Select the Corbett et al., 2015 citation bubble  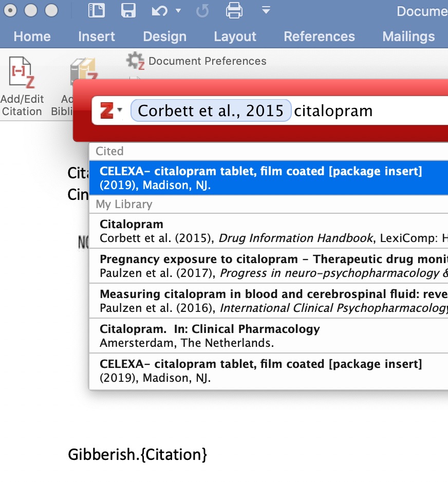click(211, 110)
